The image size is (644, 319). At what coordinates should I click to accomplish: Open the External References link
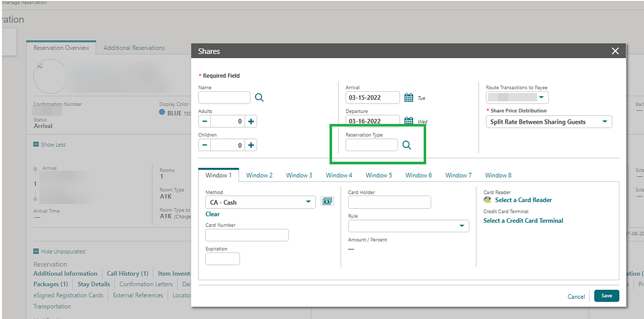pos(138,295)
